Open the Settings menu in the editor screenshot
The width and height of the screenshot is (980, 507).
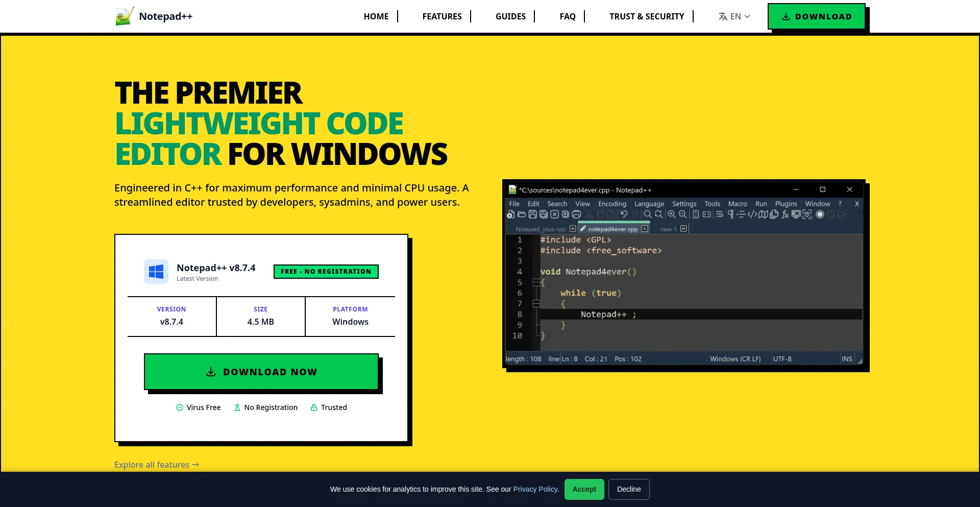(x=684, y=204)
